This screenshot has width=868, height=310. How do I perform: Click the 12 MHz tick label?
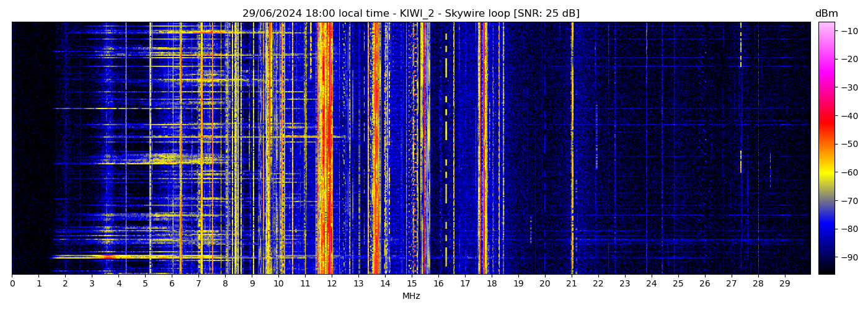point(332,283)
